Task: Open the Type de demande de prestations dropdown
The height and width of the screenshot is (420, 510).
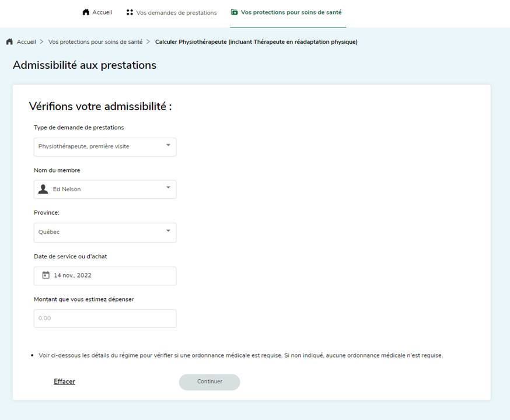Action: (105, 147)
